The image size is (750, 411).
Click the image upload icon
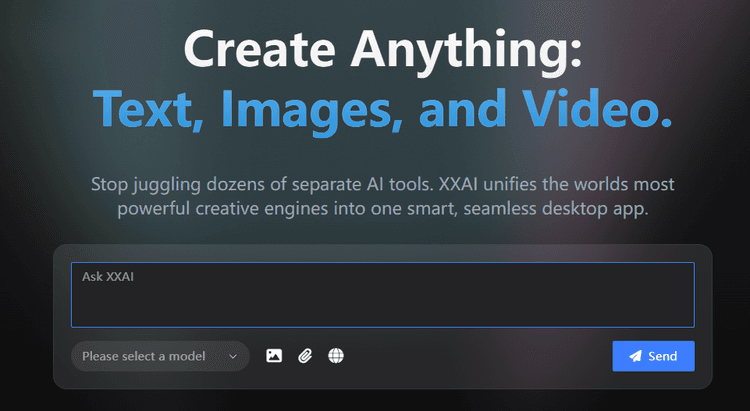pyautogui.click(x=274, y=356)
